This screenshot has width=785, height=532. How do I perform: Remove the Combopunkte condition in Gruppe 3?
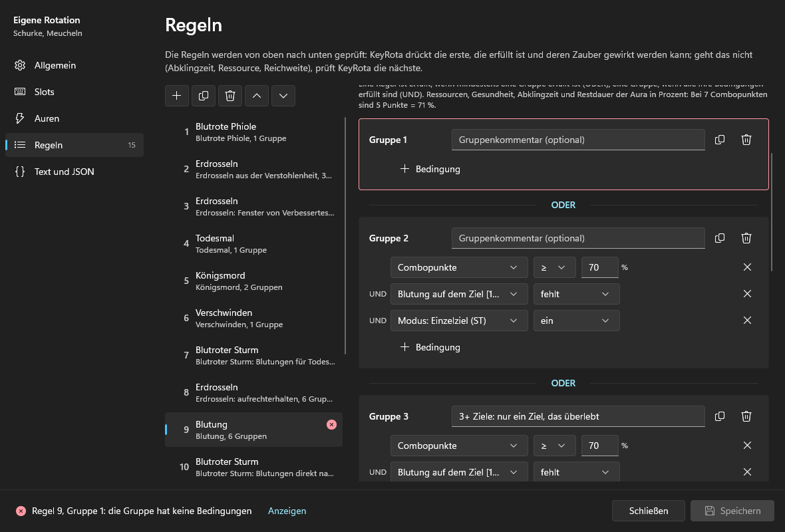[x=748, y=446]
